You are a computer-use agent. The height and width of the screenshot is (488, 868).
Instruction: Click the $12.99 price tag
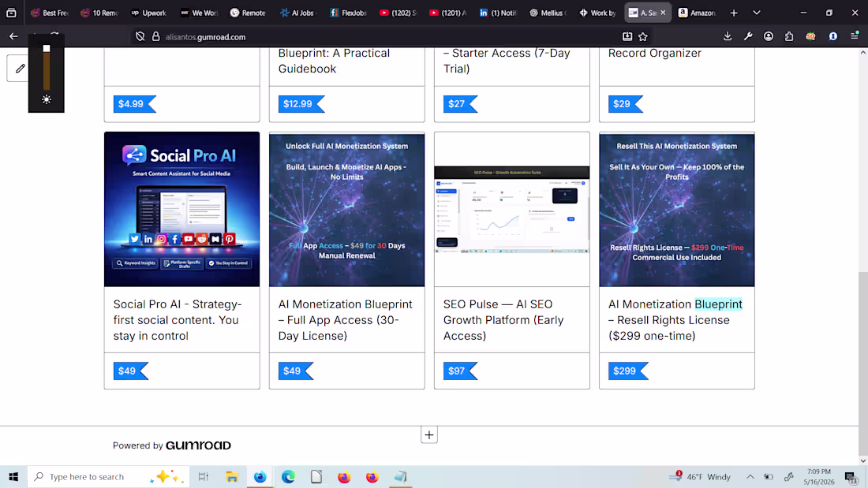[x=301, y=104]
